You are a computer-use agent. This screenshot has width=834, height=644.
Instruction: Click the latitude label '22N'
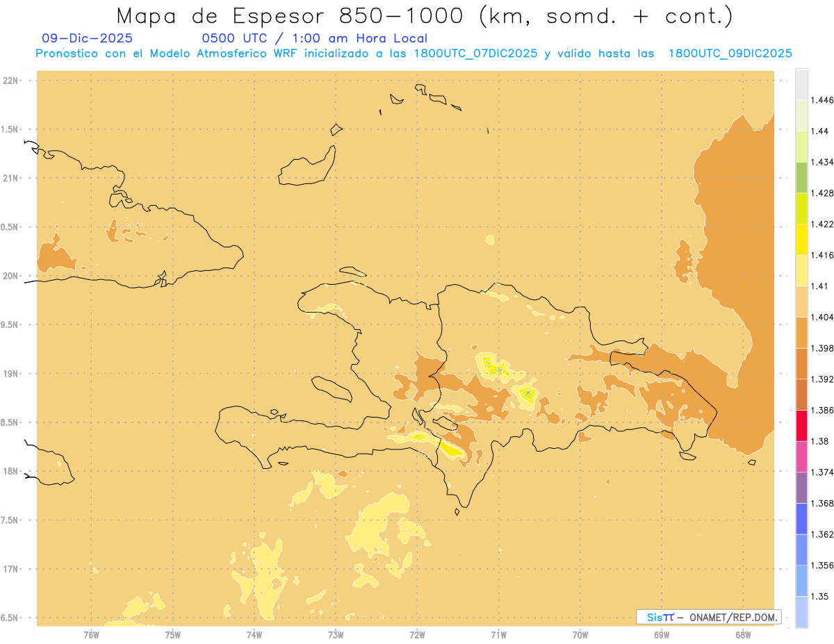tap(11, 81)
